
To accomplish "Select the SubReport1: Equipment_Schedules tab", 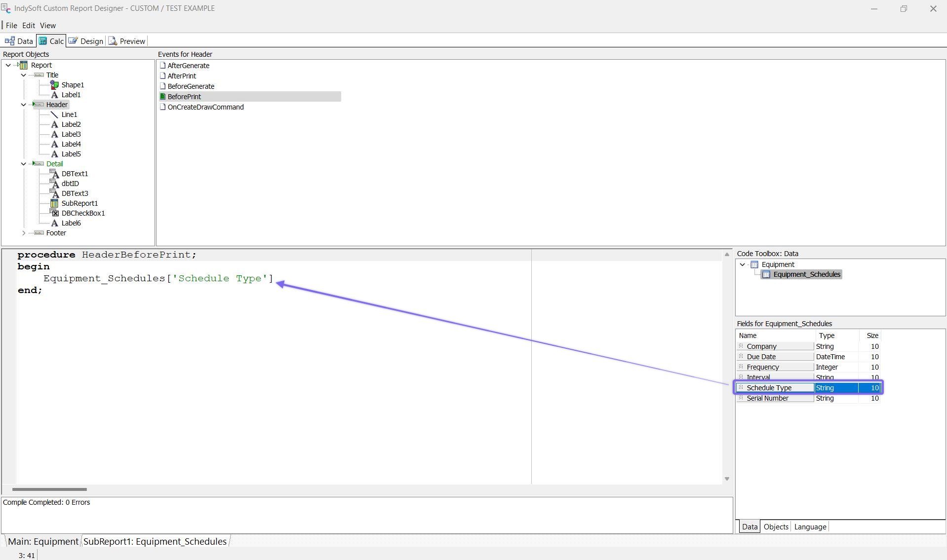I will point(155,541).
